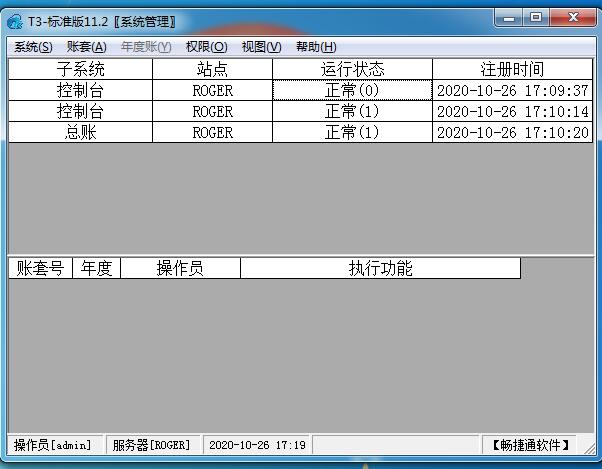
Task: Click the 年度 column header
Action: click(96, 268)
